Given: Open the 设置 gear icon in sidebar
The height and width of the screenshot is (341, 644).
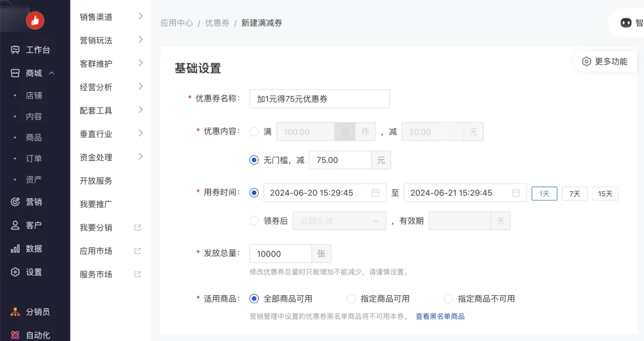Looking at the screenshot, I should point(16,272).
